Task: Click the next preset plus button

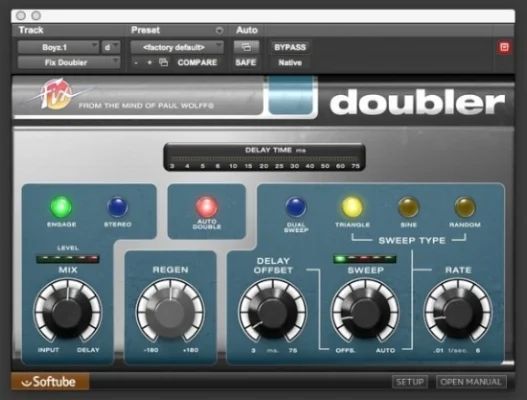Action: pos(150,63)
